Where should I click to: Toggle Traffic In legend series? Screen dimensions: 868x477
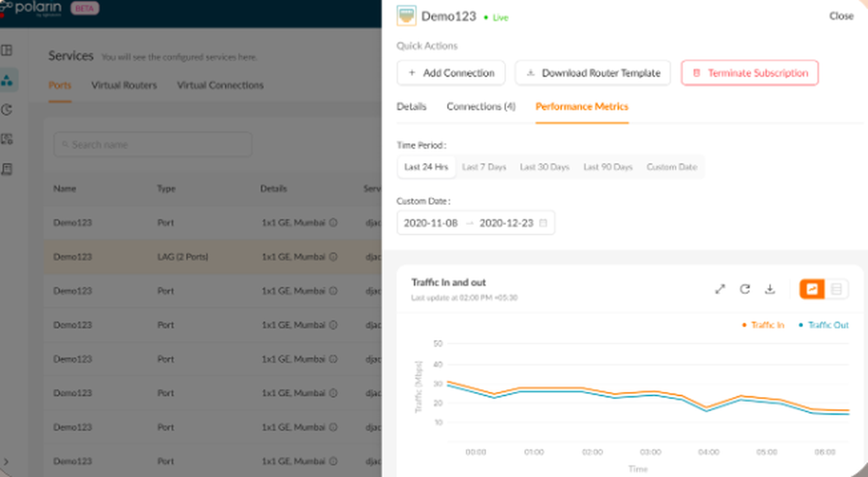coord(763,325)
